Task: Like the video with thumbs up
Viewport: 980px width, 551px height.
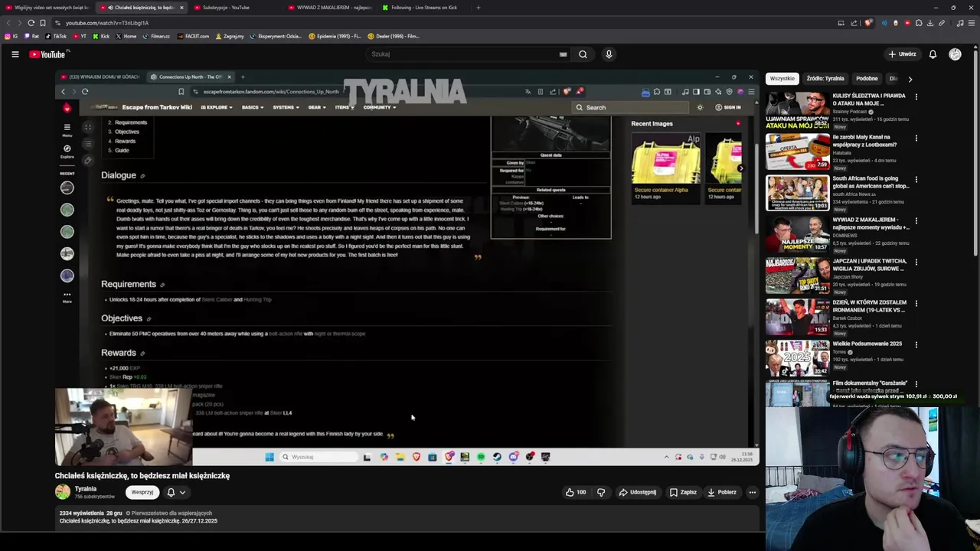Action: click(x=576, y=492)
